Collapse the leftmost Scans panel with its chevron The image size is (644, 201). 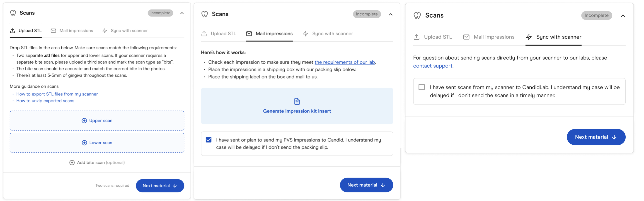pyautogui.click(x=182, y=13)
